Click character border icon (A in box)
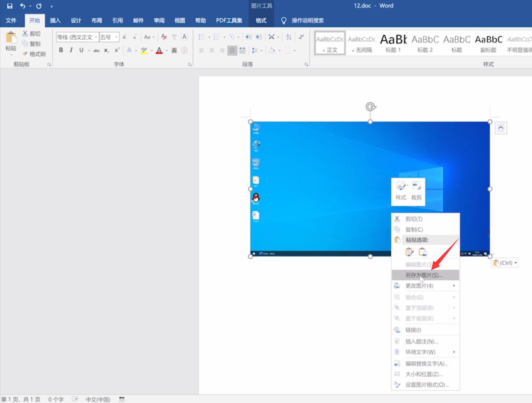 point(185,37)
